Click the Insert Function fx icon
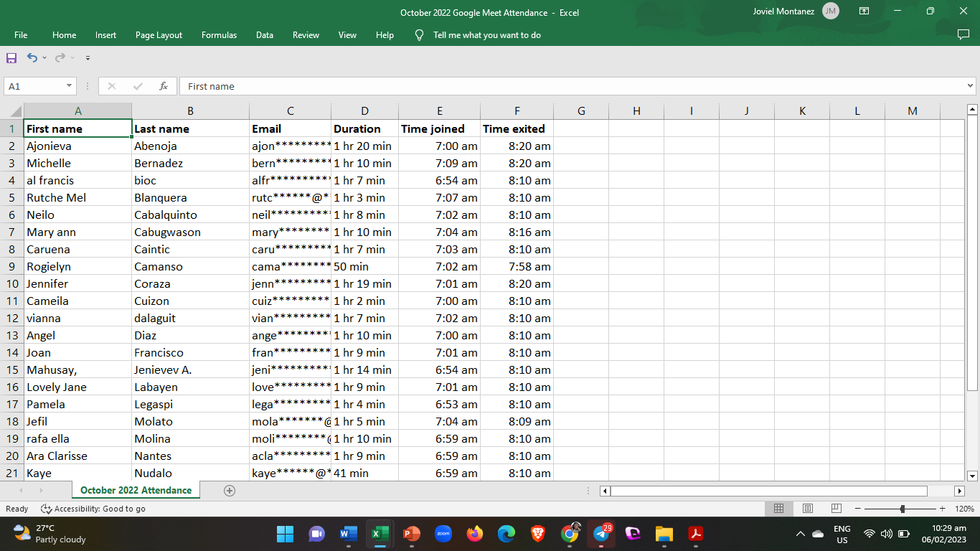Viewport: 980px width, 551px height. click(164, 86)
